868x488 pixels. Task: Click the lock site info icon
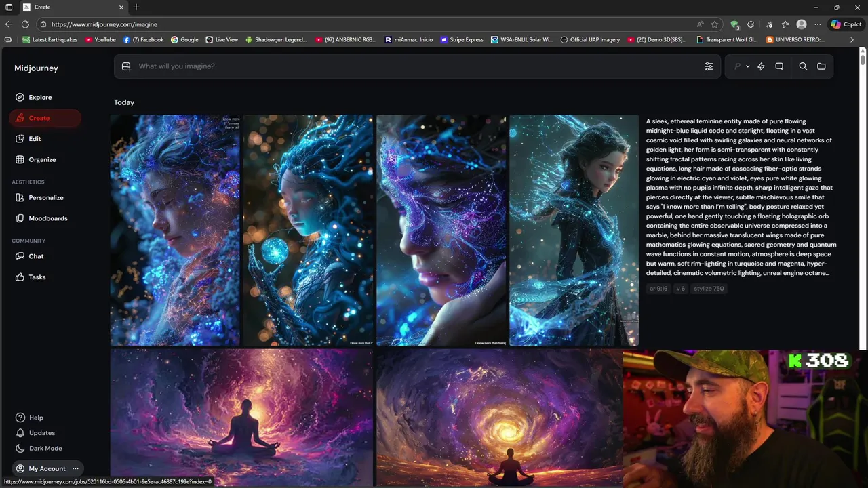click(43, 24)
